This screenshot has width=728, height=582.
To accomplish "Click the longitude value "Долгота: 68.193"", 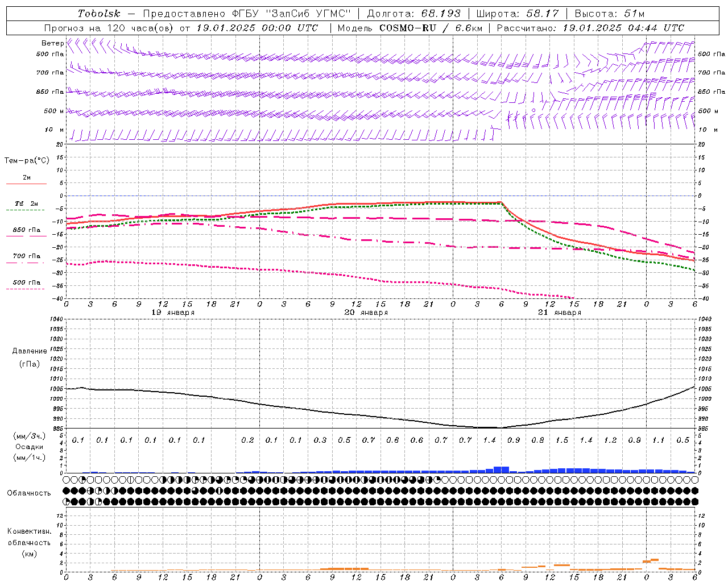I will (x=413, y=14).
